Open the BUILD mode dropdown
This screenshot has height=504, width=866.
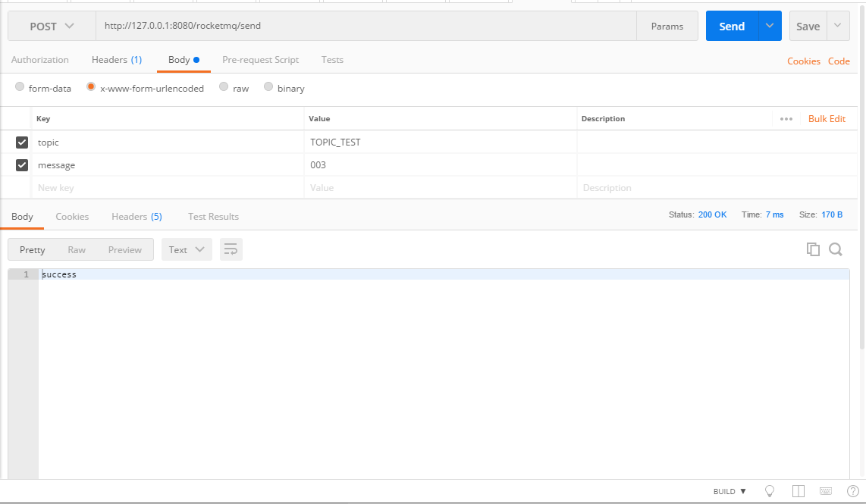click(730, 491)
